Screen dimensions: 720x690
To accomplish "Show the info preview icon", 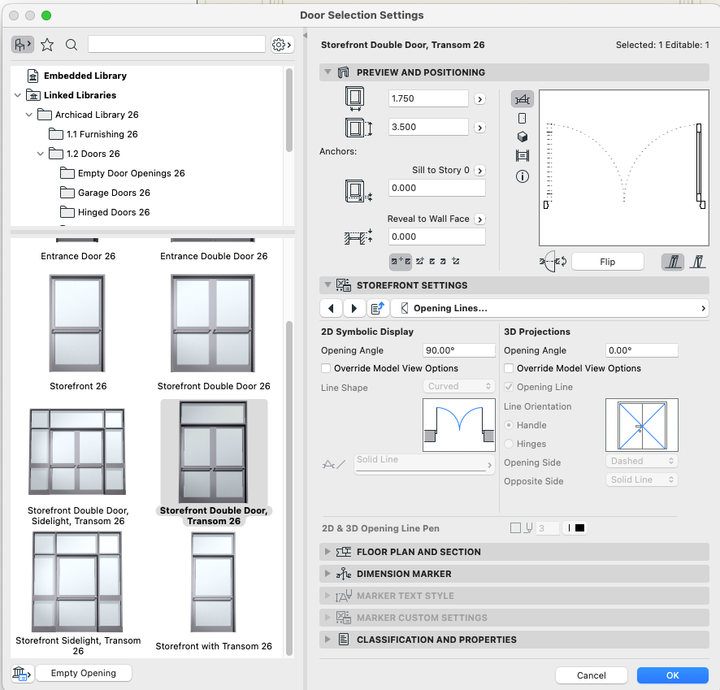I will tap(522, 176).
